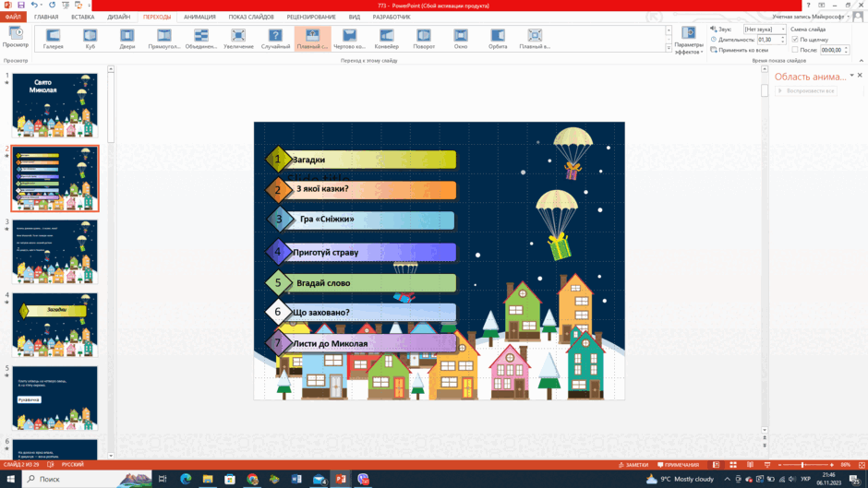Image resolution: width=868 pixels, height=488 pixels.
Task: Select the Случайный transition with question mark
Action: pyautogui.click(x=275, y=39)
